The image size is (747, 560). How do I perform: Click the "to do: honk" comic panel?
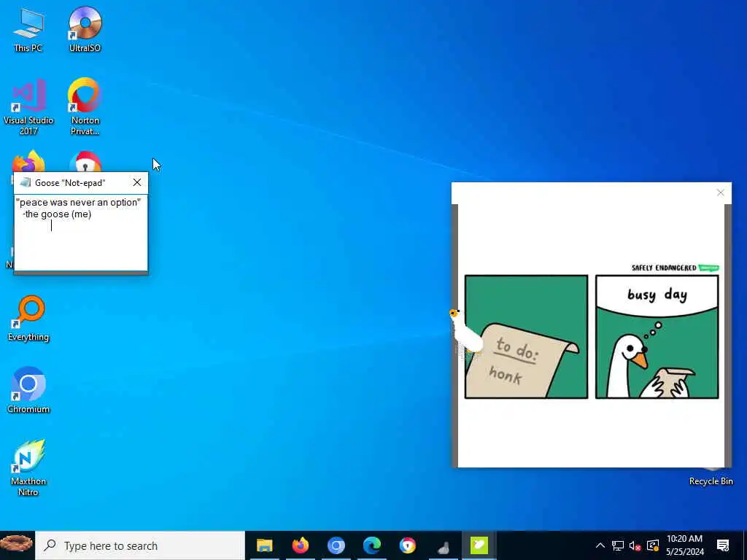(526, 337)
